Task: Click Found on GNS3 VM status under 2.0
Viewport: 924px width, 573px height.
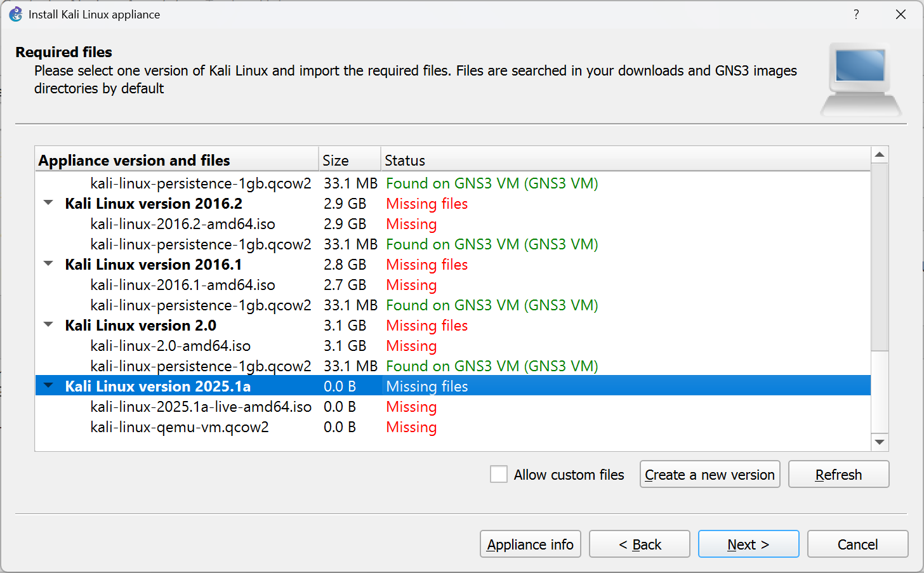Action: (x=492, y=366)
